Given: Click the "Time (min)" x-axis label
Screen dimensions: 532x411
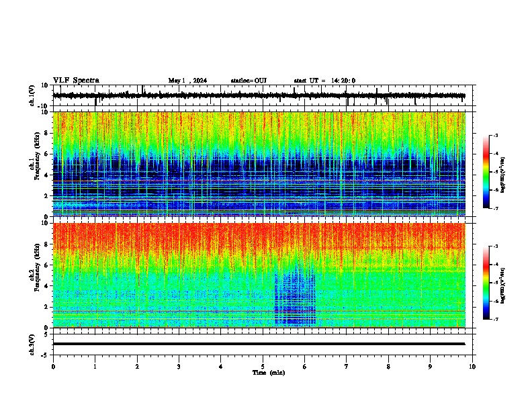Looking at the screenshot, I should 269,373.
